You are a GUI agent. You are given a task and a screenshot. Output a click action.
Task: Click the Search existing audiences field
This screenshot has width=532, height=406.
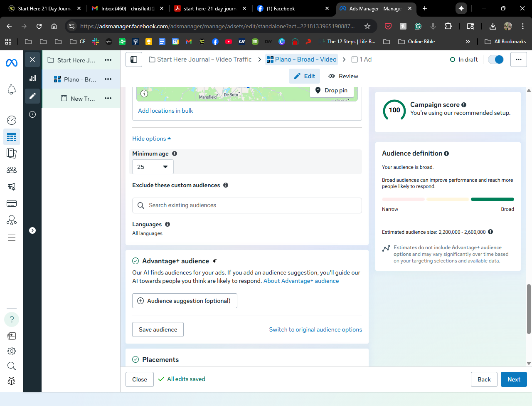[247, 205]
